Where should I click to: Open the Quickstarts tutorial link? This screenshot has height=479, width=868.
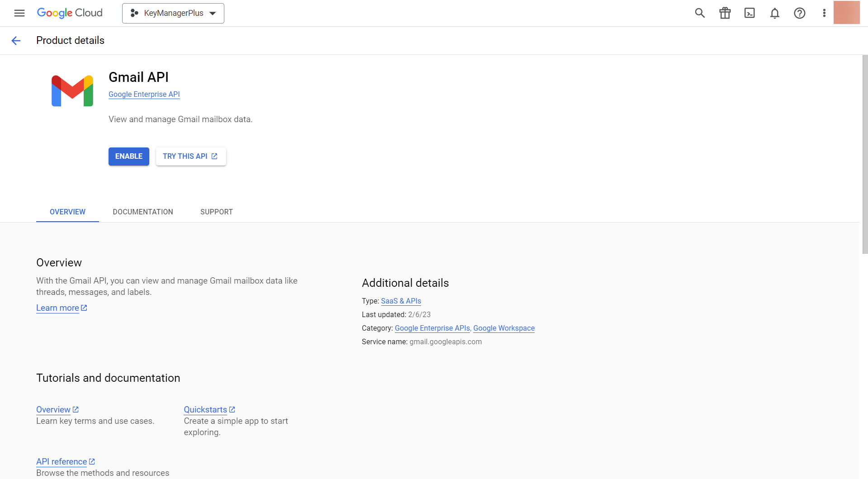(205, 410)
